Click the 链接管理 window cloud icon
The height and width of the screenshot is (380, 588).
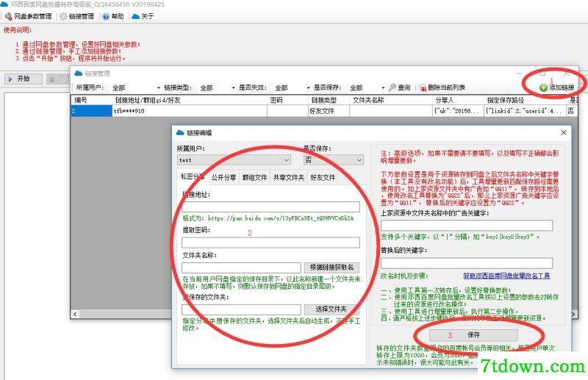[78, 74]
